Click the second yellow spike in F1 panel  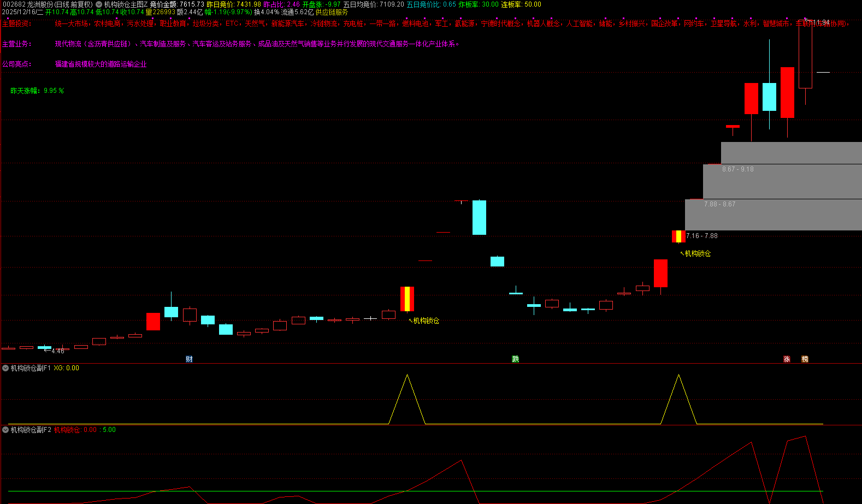[678, 399]
